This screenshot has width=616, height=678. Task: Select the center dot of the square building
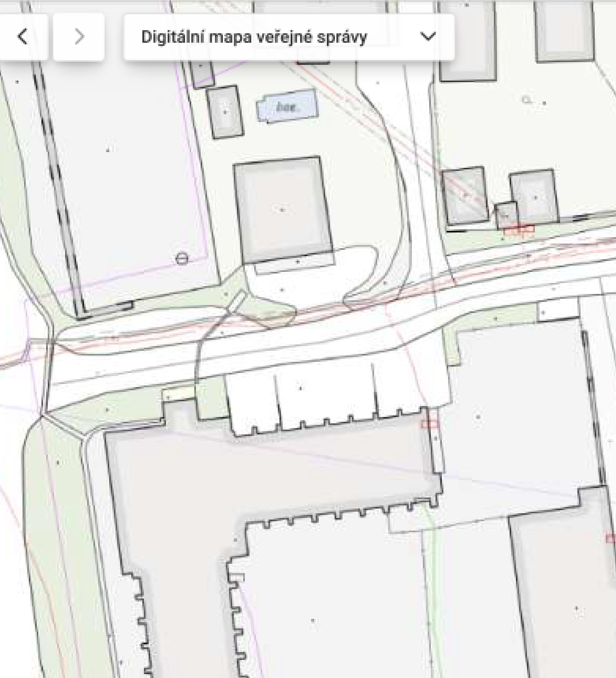click(x=282, y=210)
